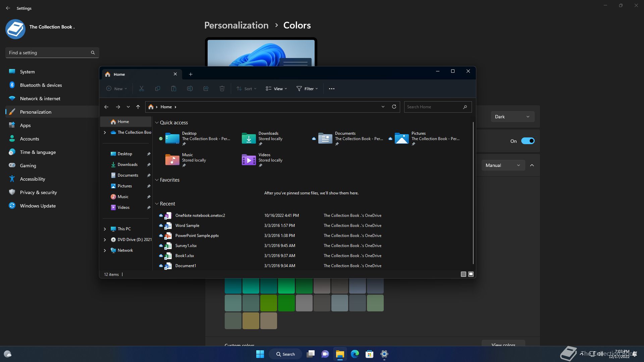Image resolution: width=644 pixels, height=362 pixels.
Task: Close the Home tab
Action: point(175,74)
